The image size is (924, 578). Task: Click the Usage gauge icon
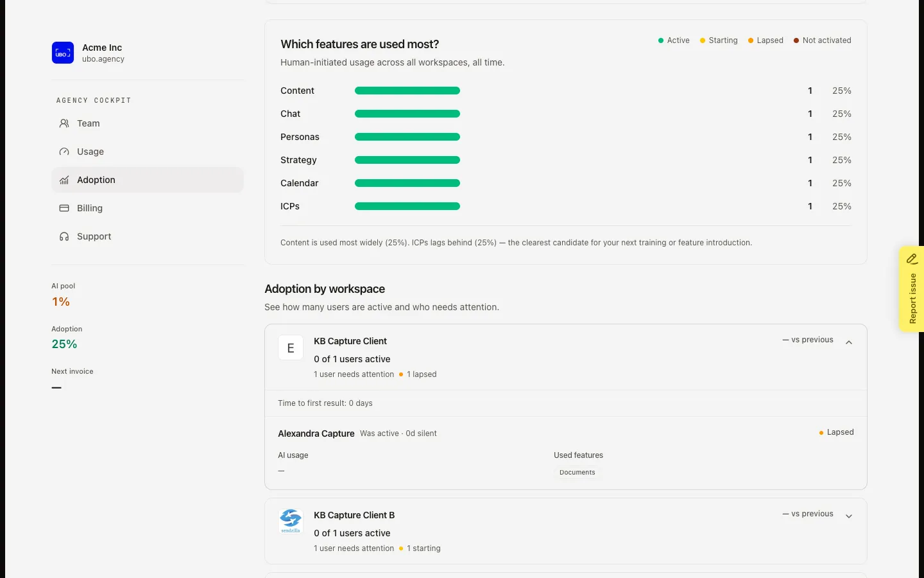(x=64, y=152)
